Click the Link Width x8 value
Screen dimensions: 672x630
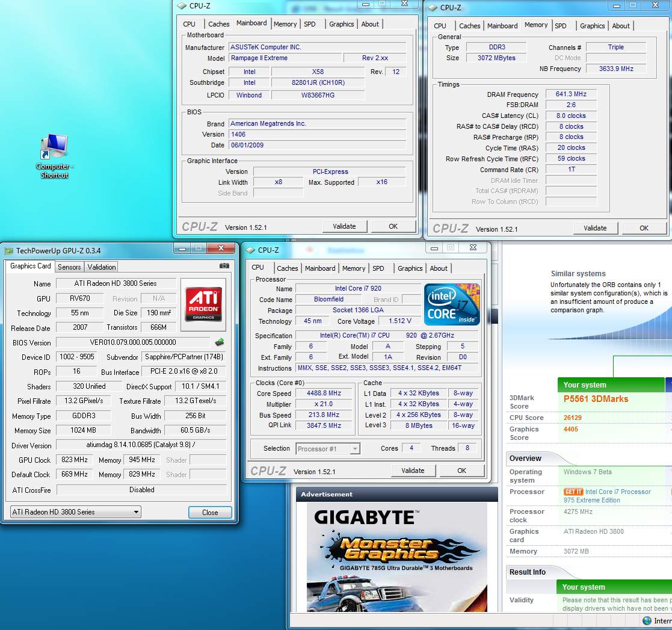278,182
